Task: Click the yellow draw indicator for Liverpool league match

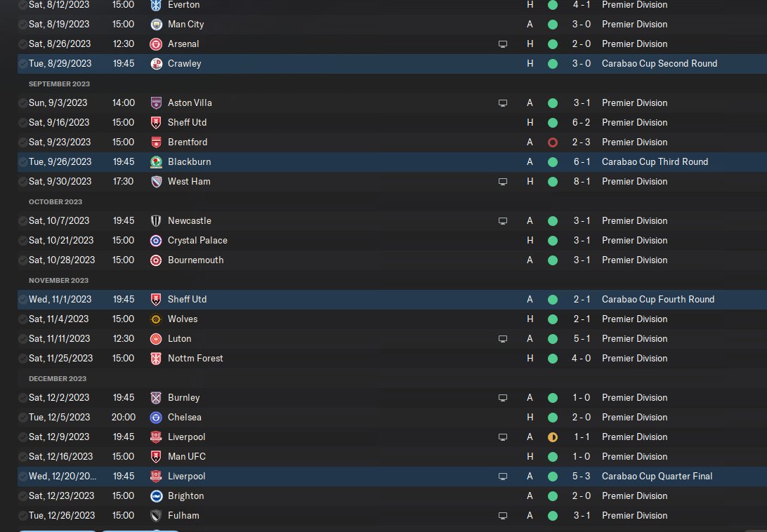Action: pyautogui.click(x=553, y=437)
